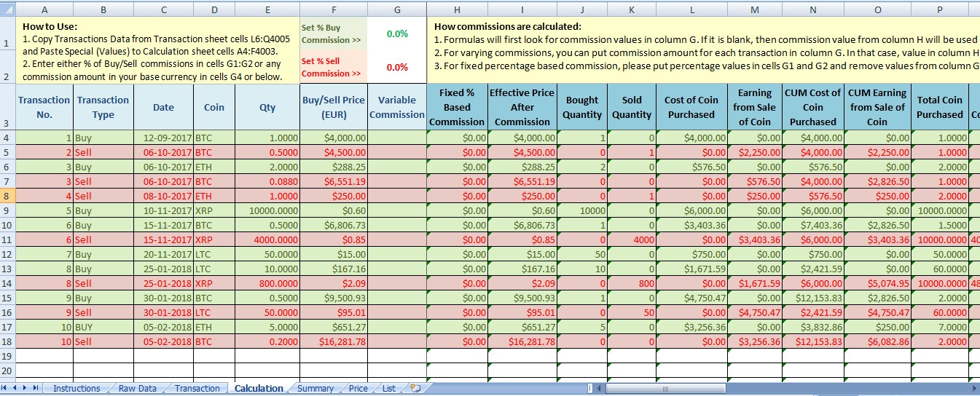Click the 'Variable Commission' header cell

(397, 107)
